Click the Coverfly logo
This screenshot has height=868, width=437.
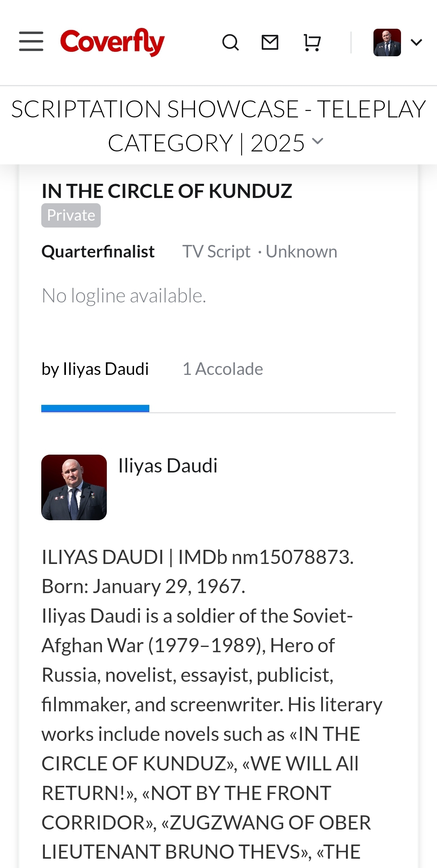coord(112,42)
